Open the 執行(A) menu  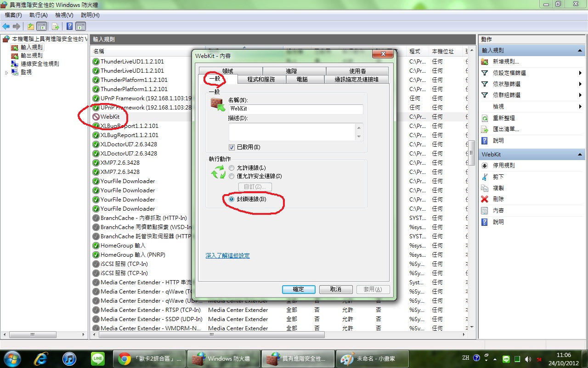pos(38,15)
